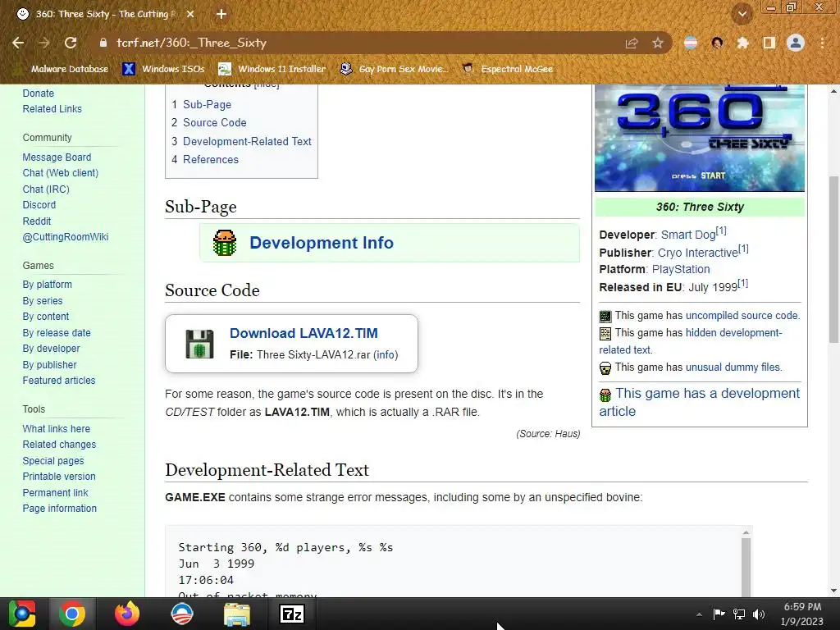The height and width of the screenshot is (630, 840).
Task: Close the 360: Three Sixty tab
Action: 190,15
